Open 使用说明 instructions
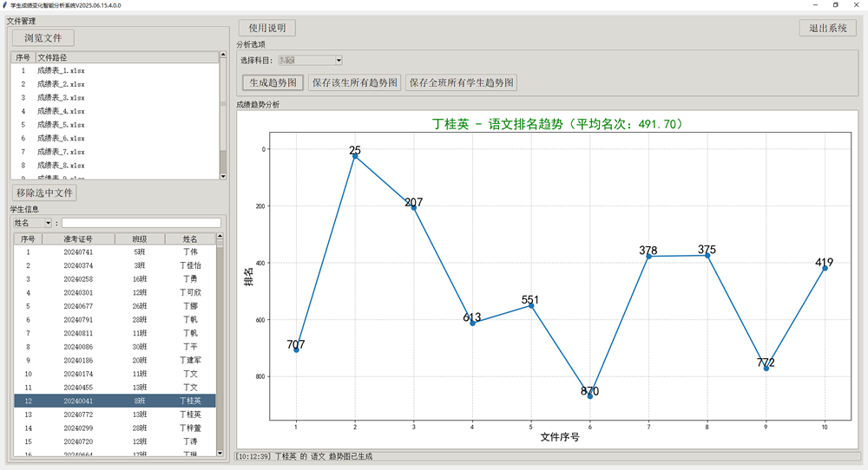The image size is (868, 470). [x=267, y=28]
